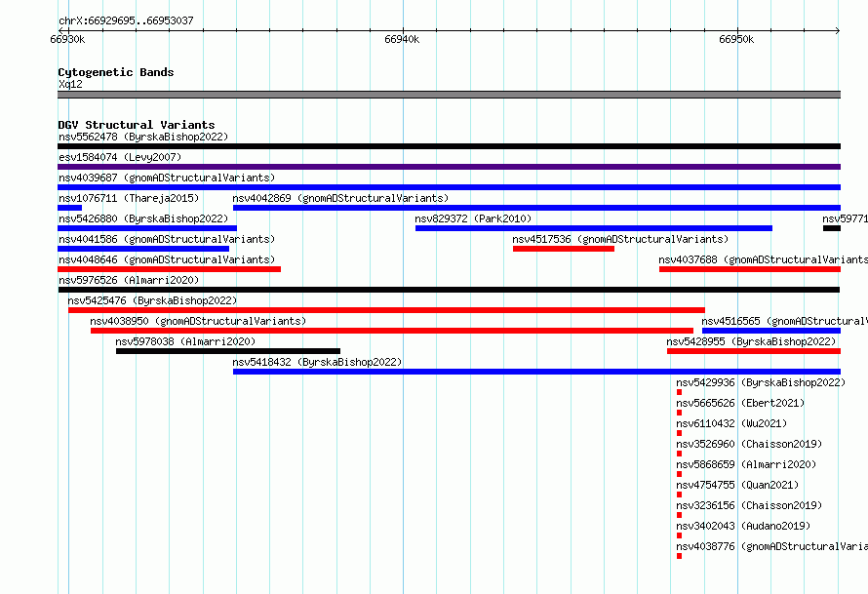The image size is (868, 594).
Task: Click the 66950k ruler position
Action: coord(736,39)
